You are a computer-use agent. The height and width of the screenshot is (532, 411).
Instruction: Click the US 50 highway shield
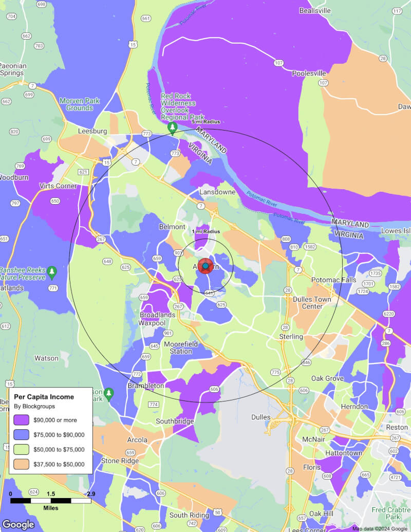coord(218,512)
